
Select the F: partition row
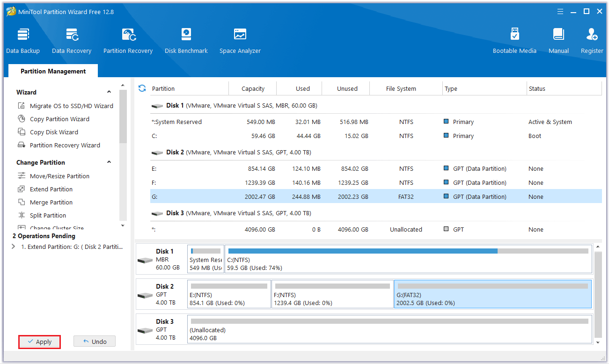376,182
